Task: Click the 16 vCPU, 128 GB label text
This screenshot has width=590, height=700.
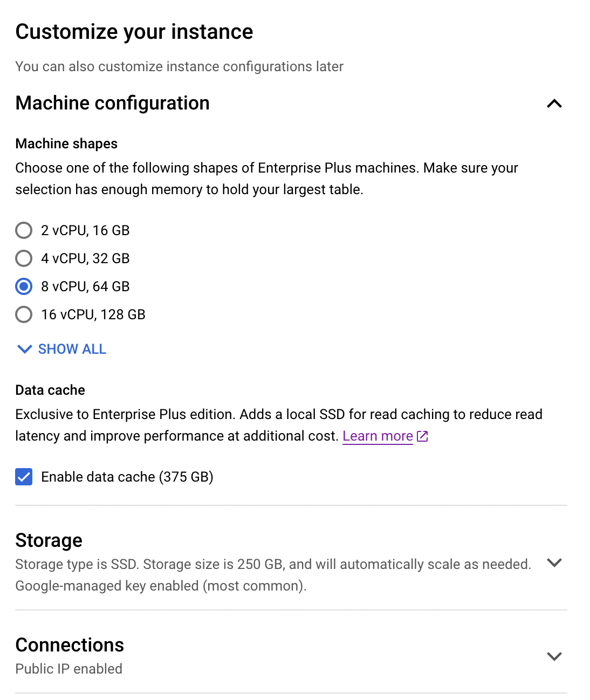Action: 93,314
